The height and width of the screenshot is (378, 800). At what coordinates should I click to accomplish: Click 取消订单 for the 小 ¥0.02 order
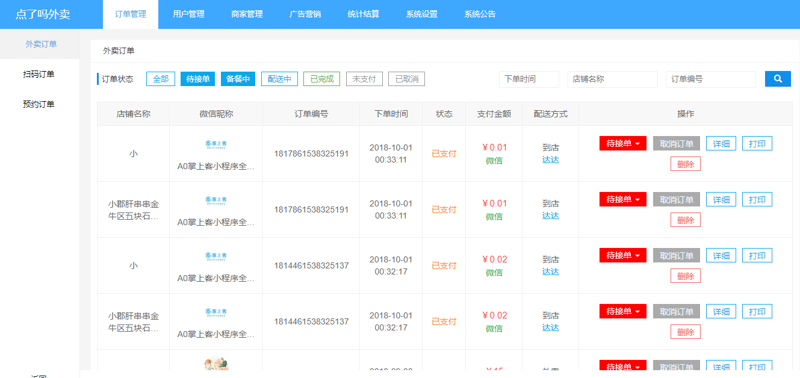click(677, 256)
